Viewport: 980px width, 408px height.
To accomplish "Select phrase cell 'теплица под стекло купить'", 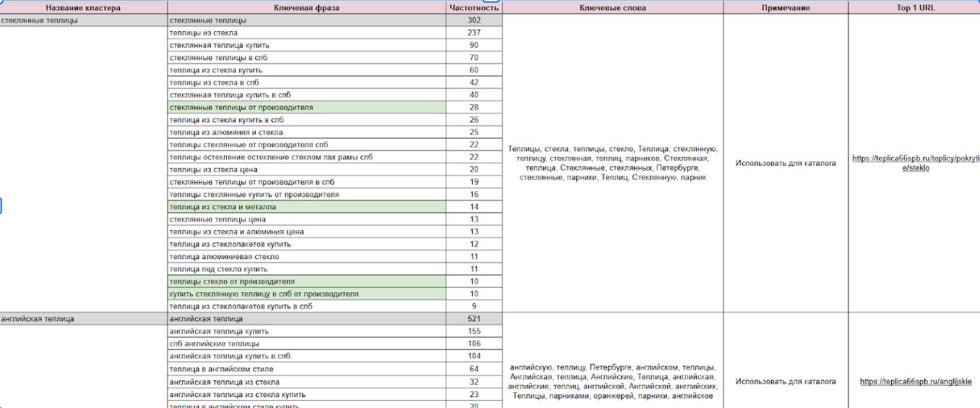I will pyautogui.click(x=306, y=269).
